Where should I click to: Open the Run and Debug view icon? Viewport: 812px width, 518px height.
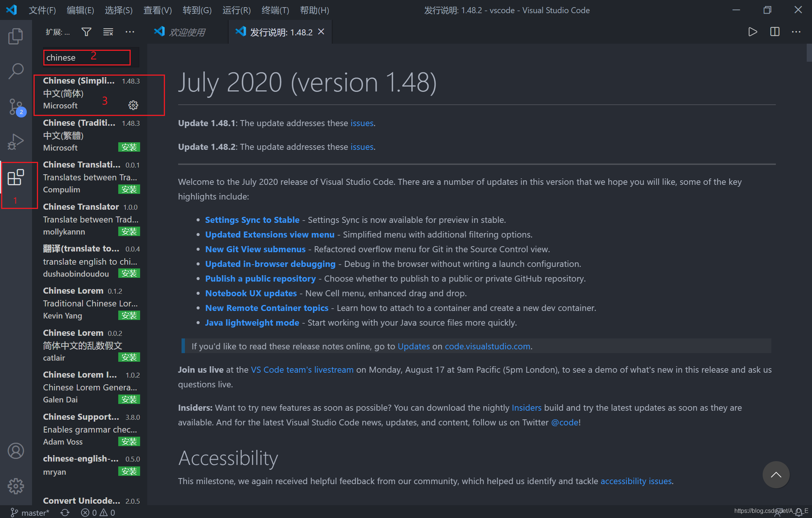click(16, 142)
